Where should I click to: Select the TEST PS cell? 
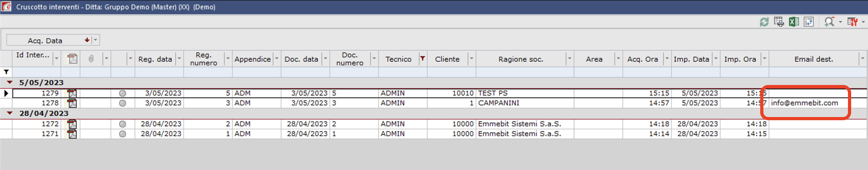[x=525, y=93]
